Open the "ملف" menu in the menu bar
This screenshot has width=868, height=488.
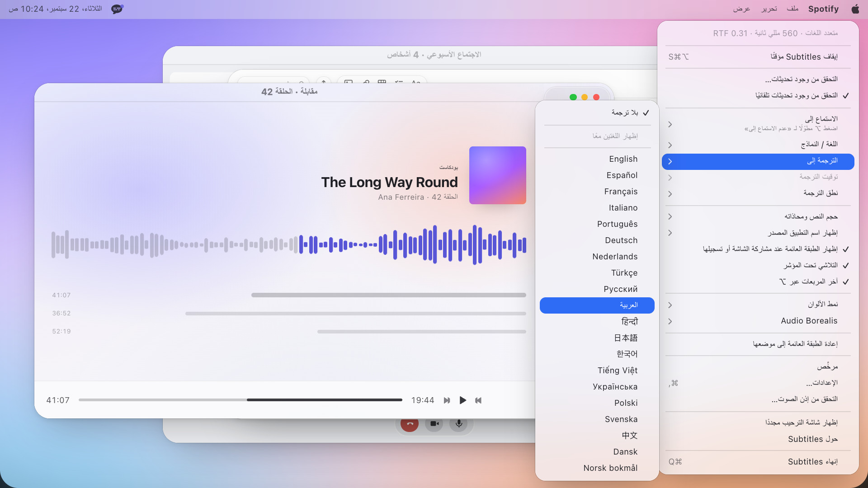(793, 9)
